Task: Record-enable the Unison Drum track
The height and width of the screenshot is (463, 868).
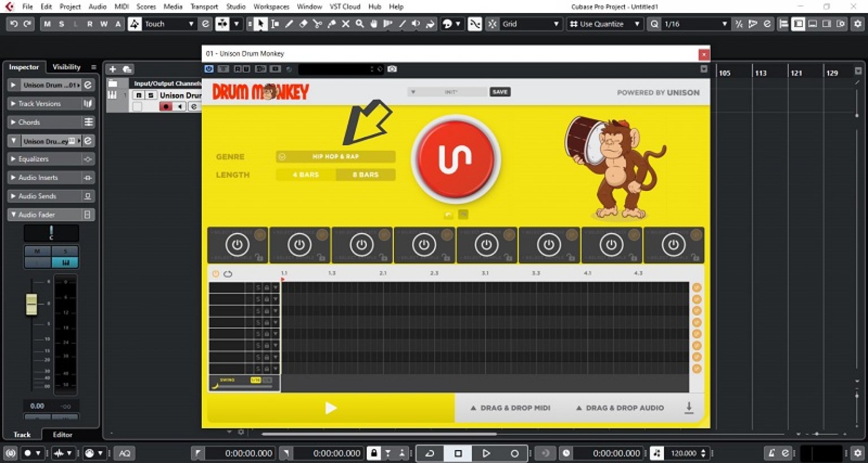Action: [166, 106]
